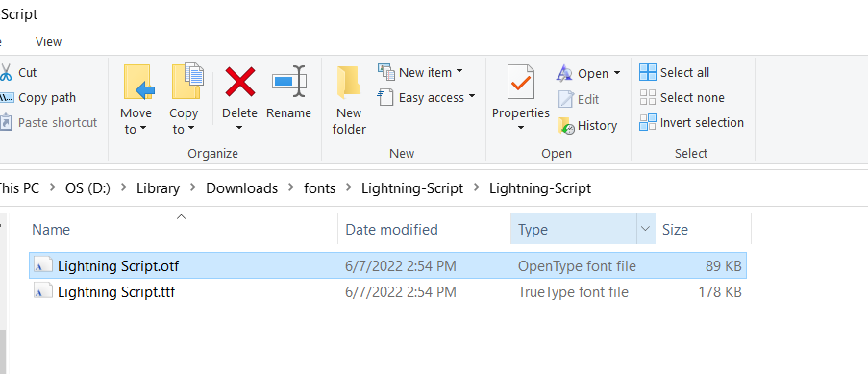This screenshot has height=374, width=868.
Task: Click the date of Lightning Script.ttf
Action: [x=401, y=292]
